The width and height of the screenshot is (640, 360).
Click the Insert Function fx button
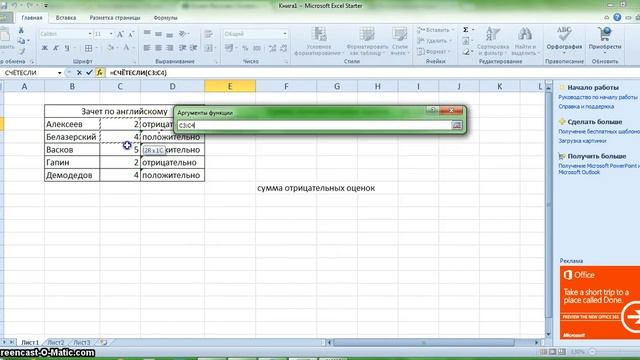[x=99, y=73]
